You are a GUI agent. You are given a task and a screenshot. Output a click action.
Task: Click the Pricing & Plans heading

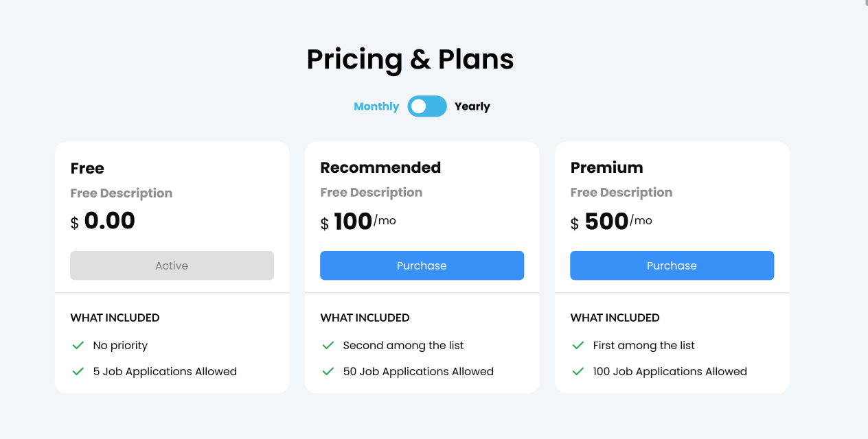point(410,59)
